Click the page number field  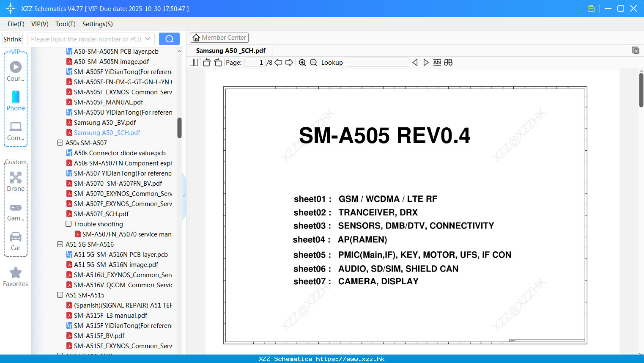pos(255,63)
